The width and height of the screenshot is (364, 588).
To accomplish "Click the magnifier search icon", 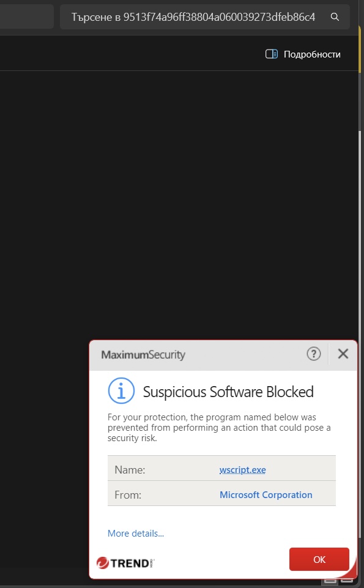I will pos(335,17).
